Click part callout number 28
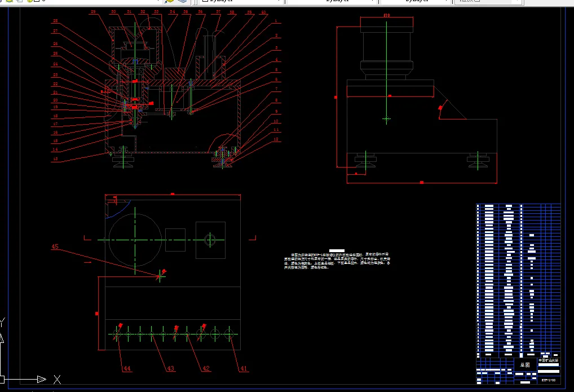Image resolution: width=574 pixels, height=392 pixels. coord(55,21)
